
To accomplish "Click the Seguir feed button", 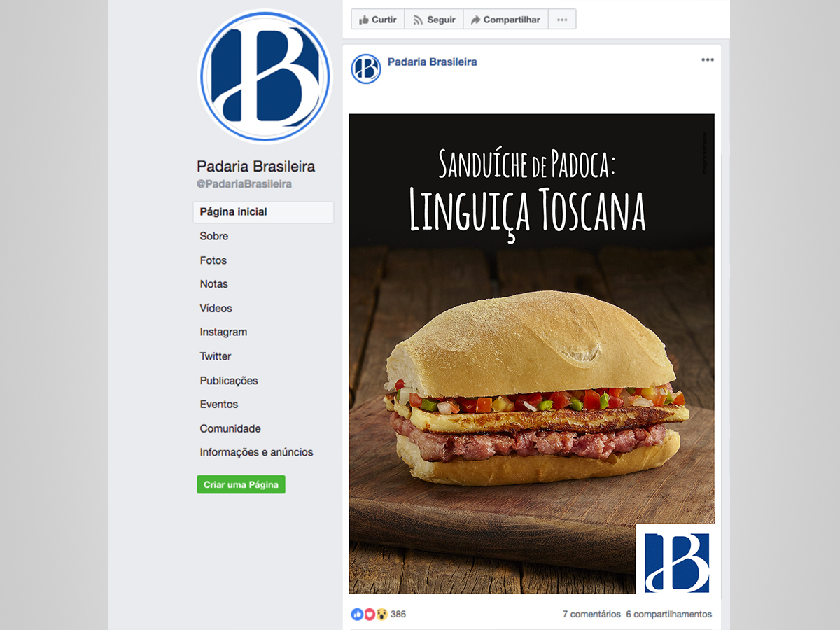I will (x=434, y=20).
